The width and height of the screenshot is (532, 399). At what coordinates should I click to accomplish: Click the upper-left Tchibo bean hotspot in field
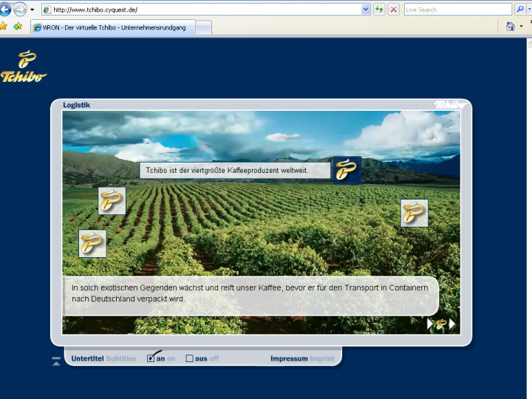(112, 201)
